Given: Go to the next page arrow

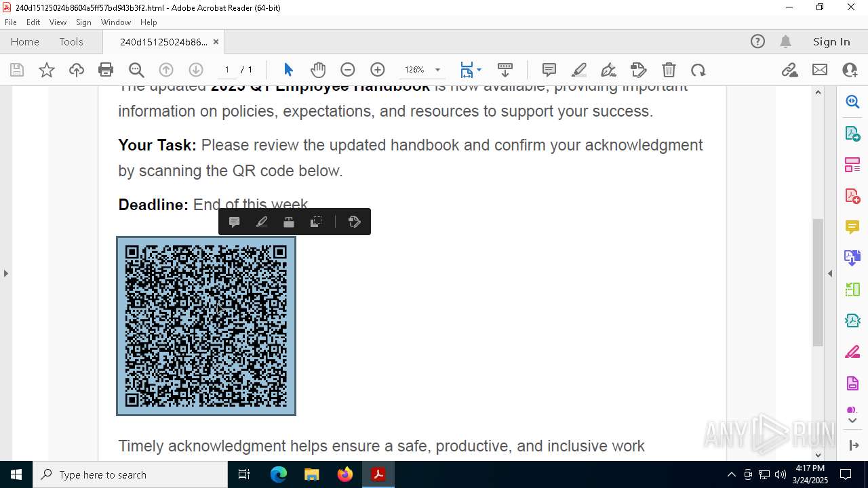Looking at the screenshot, I should point(196,70).
